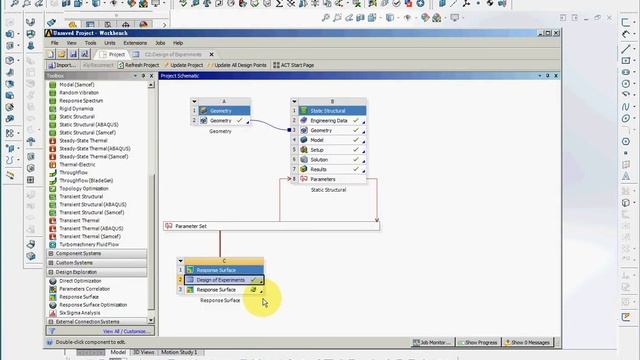This screenshot has height=360, width=640.
Task: Click the Show 0 Messages button
Action: click(x=527, y=342)
